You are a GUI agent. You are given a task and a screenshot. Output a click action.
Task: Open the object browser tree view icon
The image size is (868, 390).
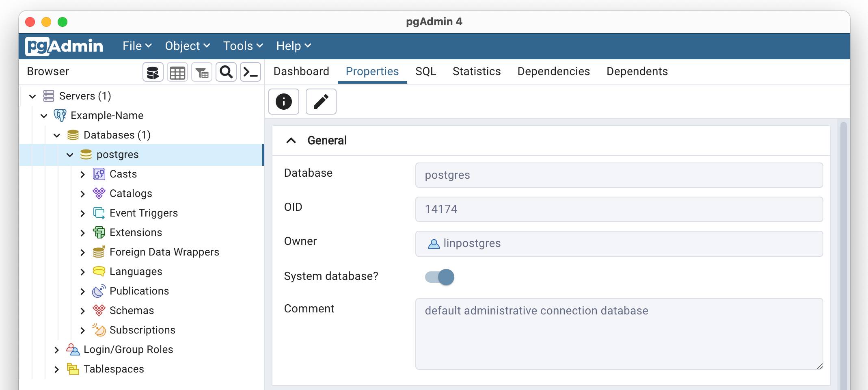[153, 72]
